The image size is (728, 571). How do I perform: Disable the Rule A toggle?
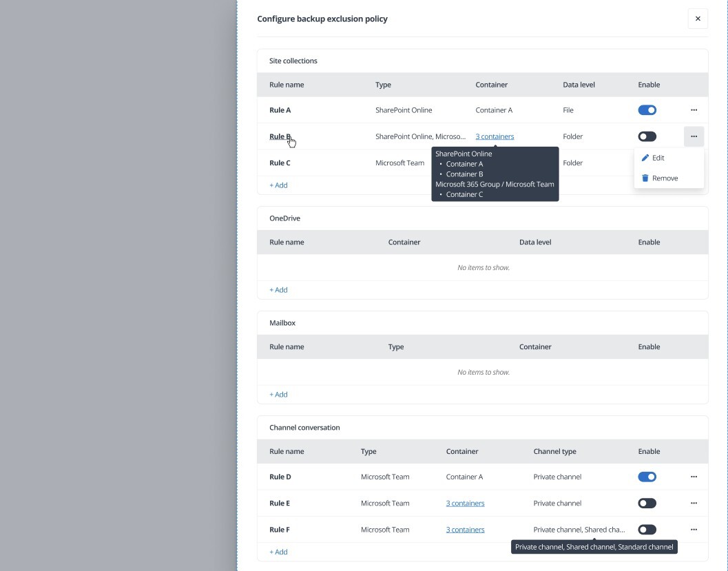point(647,110)
